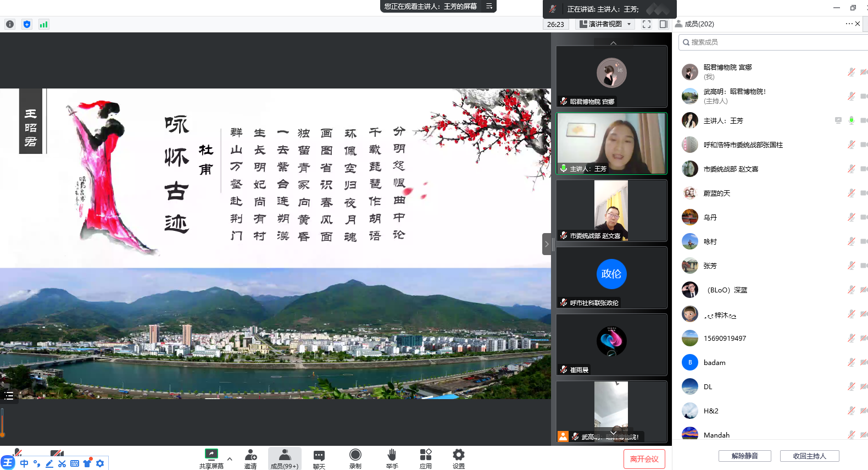This screenshot has width=868, height=470.
Task: Raise hand using the 举手 icon
Action: point(392,458)
